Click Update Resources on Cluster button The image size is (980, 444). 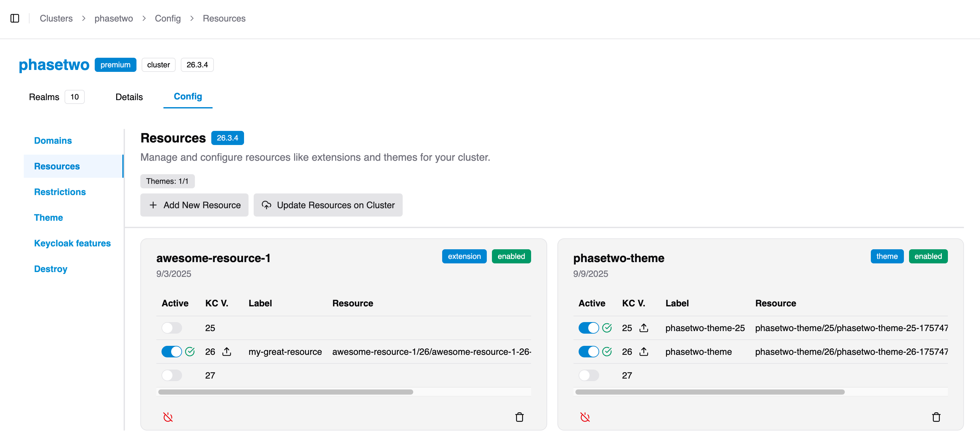coord(328,205)
